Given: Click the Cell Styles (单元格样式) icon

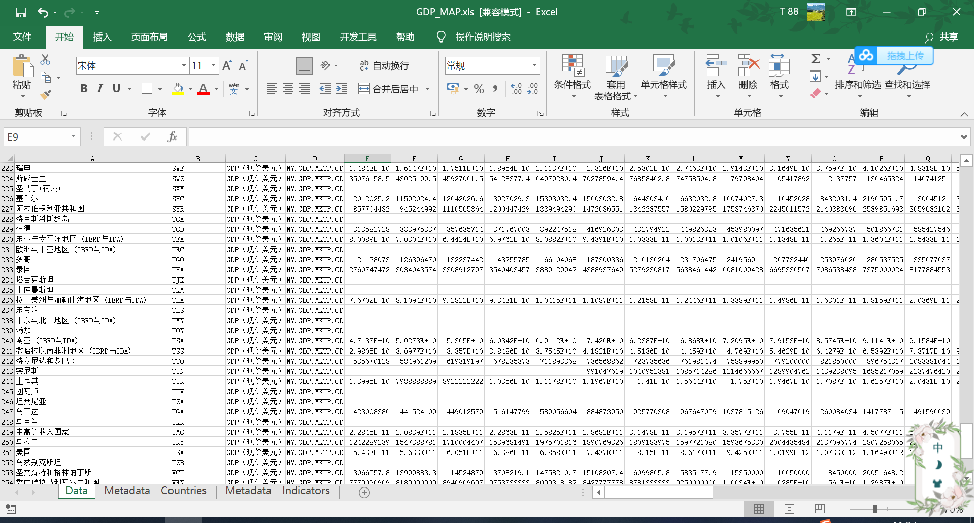Looking at the screenshot, I should pos(664,65).
